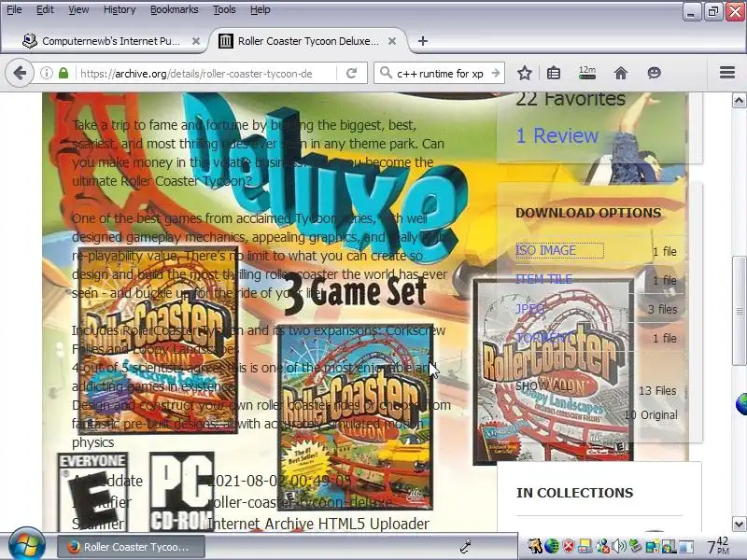Click the horse head tray icon

(x=535, y=546)
